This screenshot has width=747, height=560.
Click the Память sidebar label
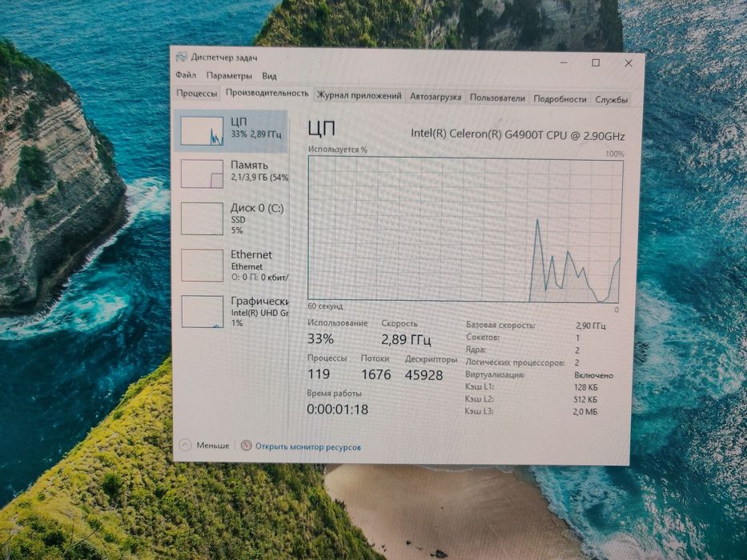tap(249, 166)
